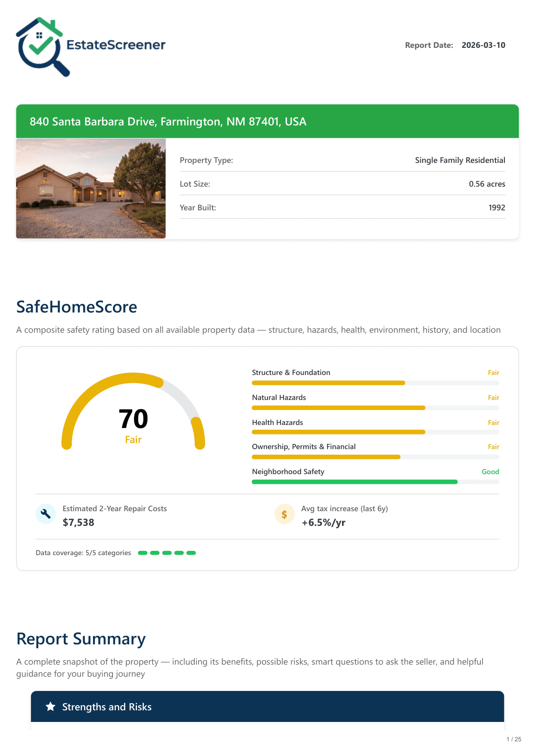This screenshot has width=535, height=756.
Task: Click the Strengths and Risks header
Action: 267,706
